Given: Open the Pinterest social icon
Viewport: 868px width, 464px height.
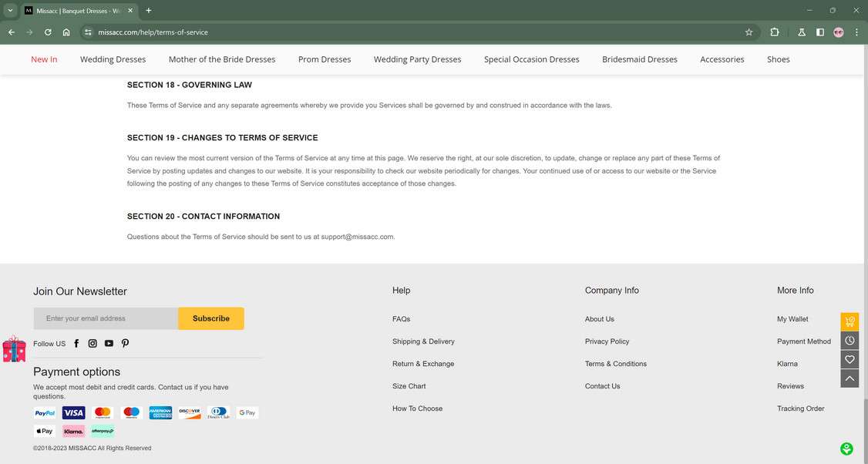Looking at the screenshot, I should tap(125, 343).
